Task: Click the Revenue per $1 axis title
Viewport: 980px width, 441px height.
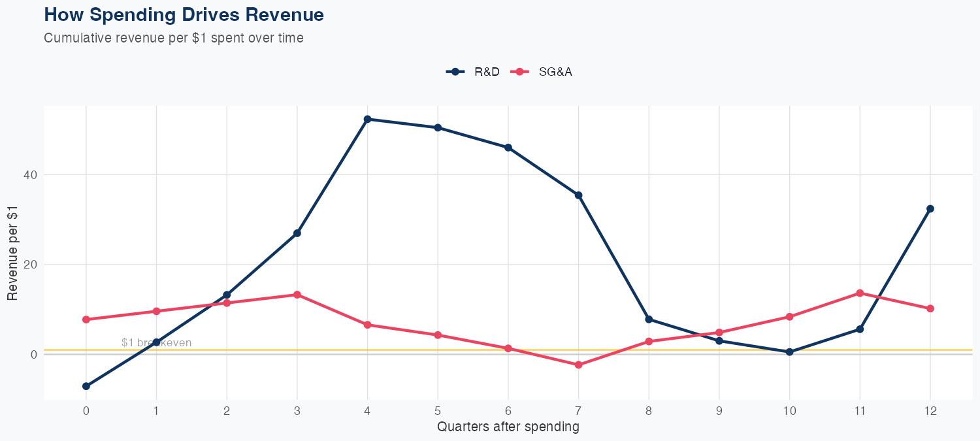Action: point(12,252)
